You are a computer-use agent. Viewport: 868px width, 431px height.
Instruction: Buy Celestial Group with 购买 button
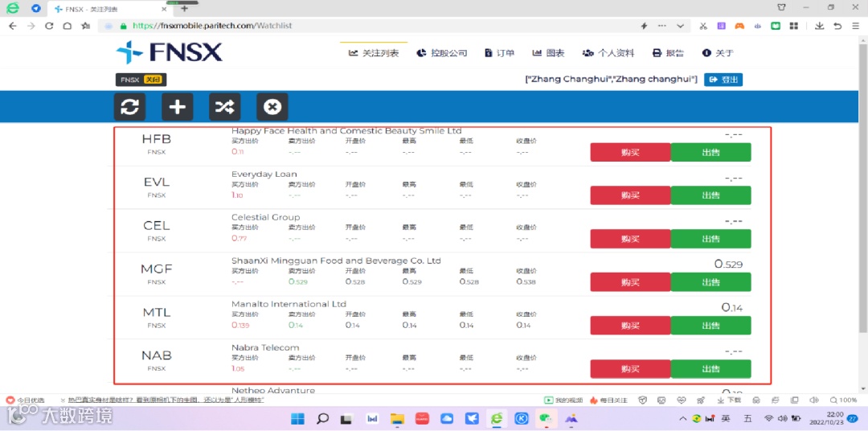point(631,239)
